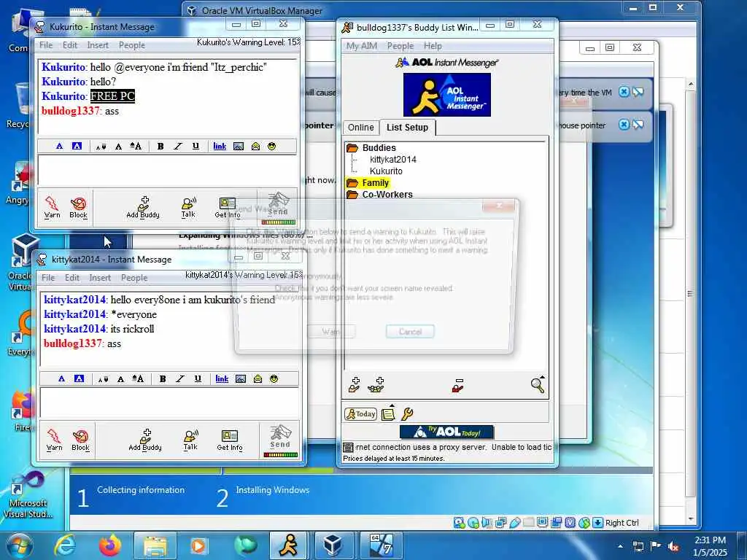Screen dimensions: 747x560
Task: Choose background color in Kukurito message toolbar
Action: tap(77, 146)
